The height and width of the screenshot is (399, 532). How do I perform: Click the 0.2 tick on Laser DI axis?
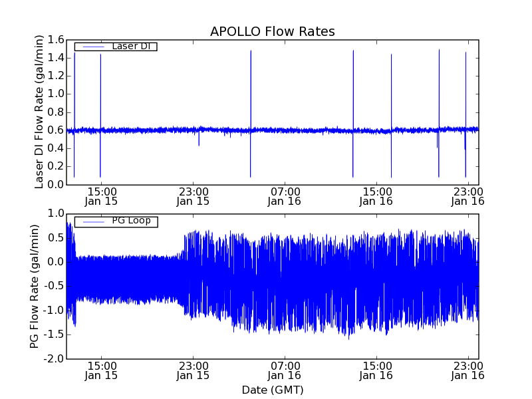coord(56,166)
